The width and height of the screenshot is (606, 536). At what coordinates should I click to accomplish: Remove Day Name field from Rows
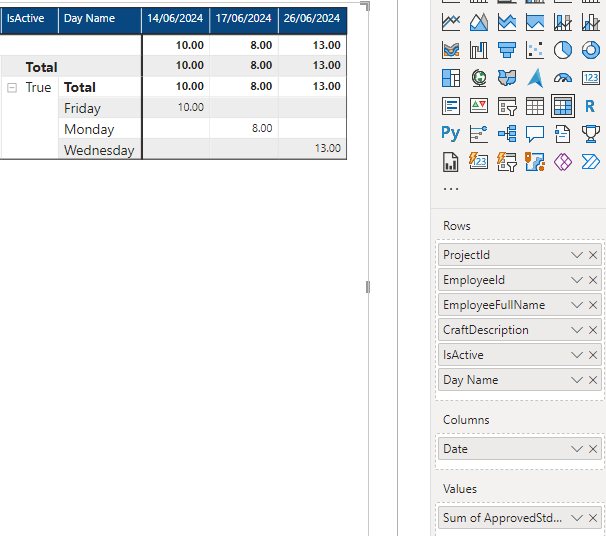point(593,380)
